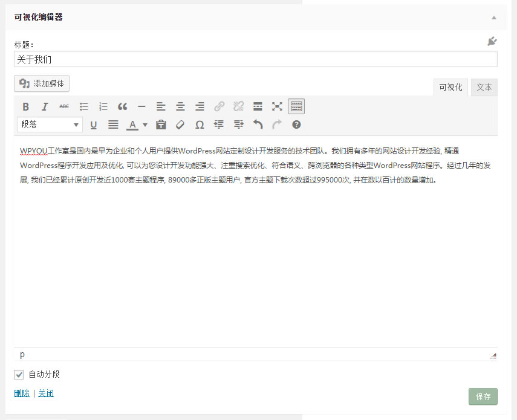Switch to the Text (文本) tab
This screenshot has width=517, height=420.
click(484, 87)
